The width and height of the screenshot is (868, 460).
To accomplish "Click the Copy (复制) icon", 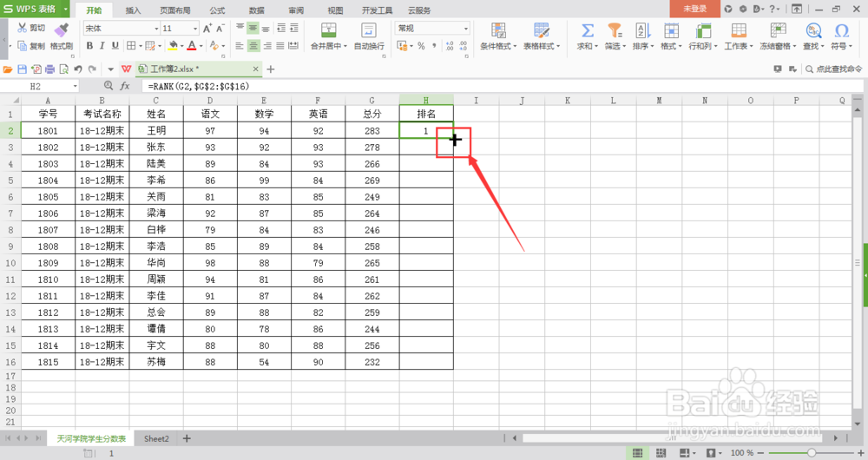I will tap(23, 46).
